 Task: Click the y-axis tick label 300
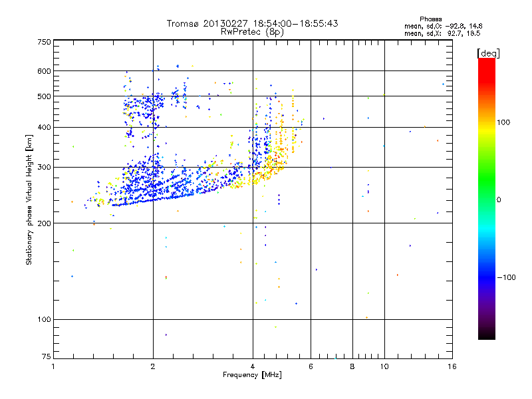point(45,167)
